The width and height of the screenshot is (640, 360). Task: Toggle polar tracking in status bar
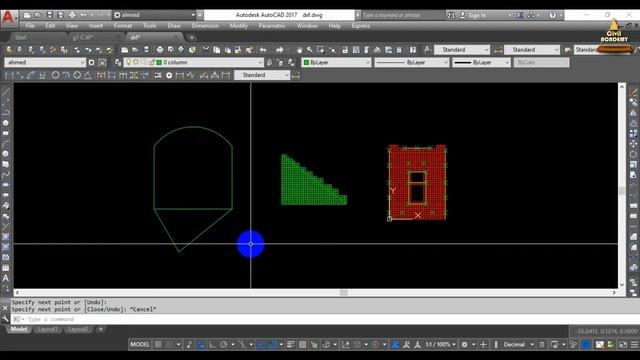point(223,344)
